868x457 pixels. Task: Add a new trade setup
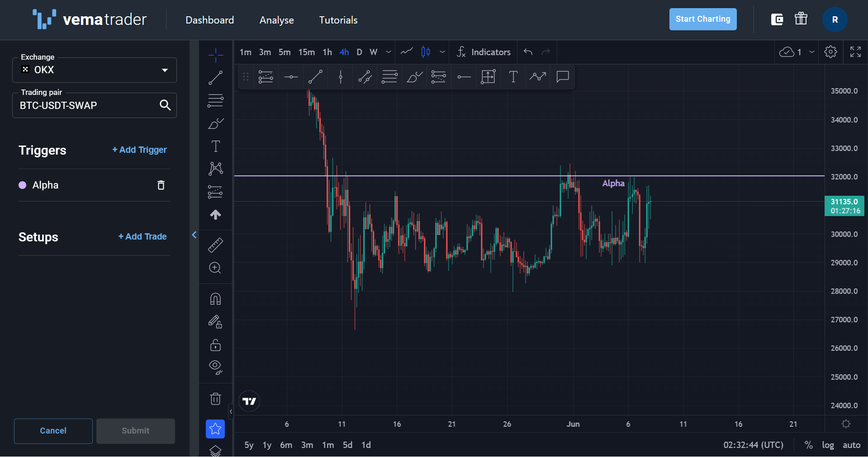[x=142, y=236]
